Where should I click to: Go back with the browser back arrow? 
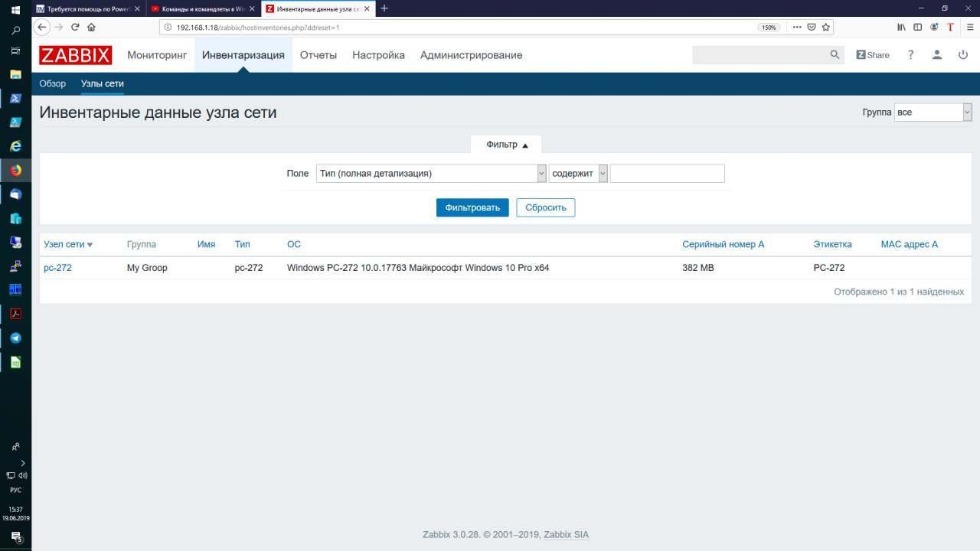click(43, 27)
